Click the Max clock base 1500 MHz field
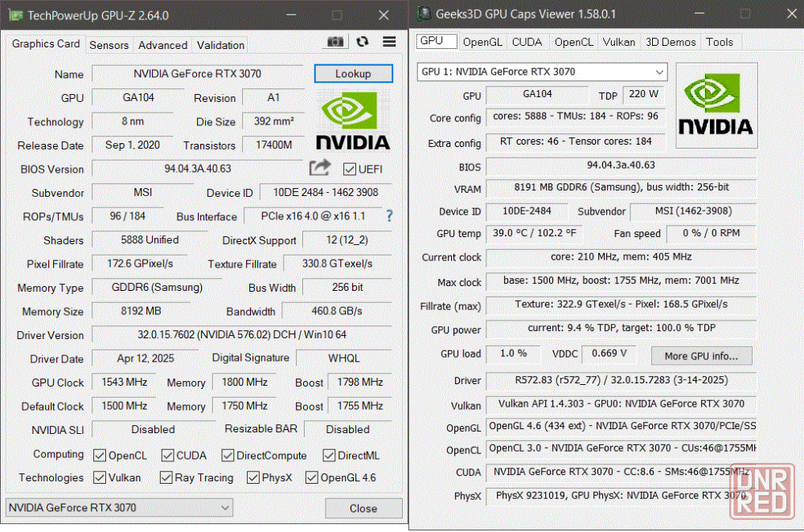Screen dimensions: 804x532 pyautogui.click(x=621, y=280)
